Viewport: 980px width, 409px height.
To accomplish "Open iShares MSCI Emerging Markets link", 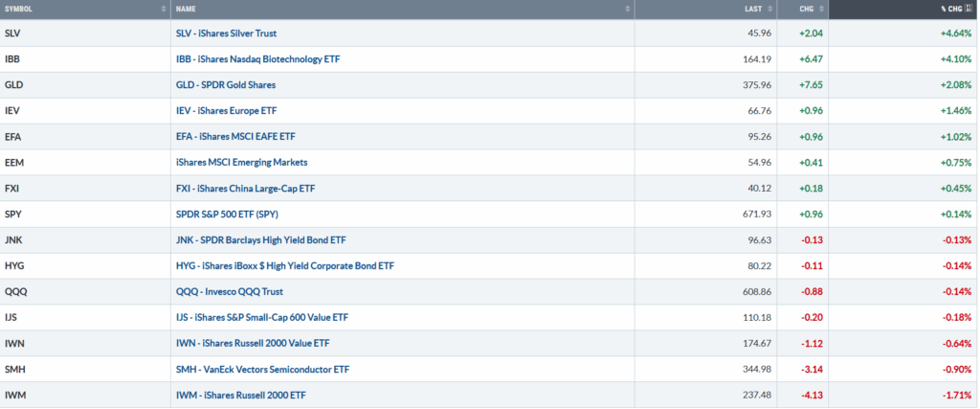I will click(242, 162).
